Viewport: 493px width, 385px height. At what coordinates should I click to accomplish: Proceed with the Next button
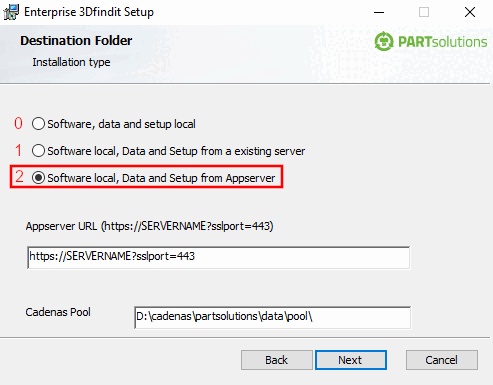[351, 360]
